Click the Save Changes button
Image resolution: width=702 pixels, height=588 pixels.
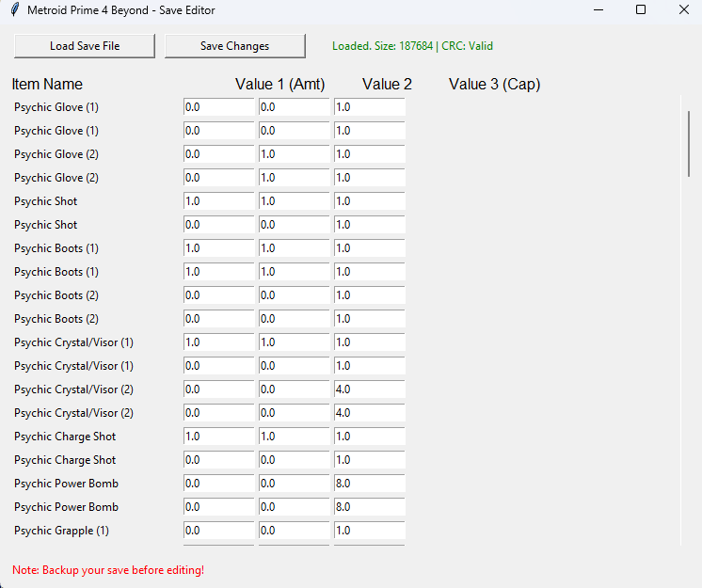click(x=235, y=46)
